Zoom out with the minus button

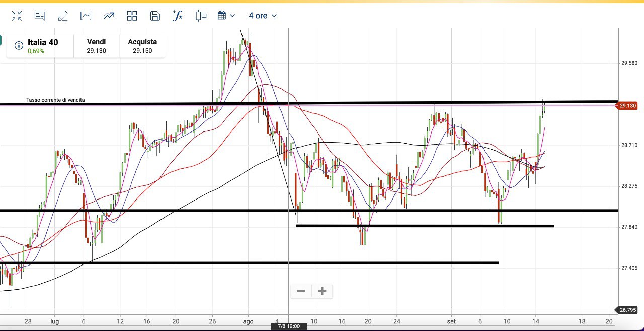point(301,291)
